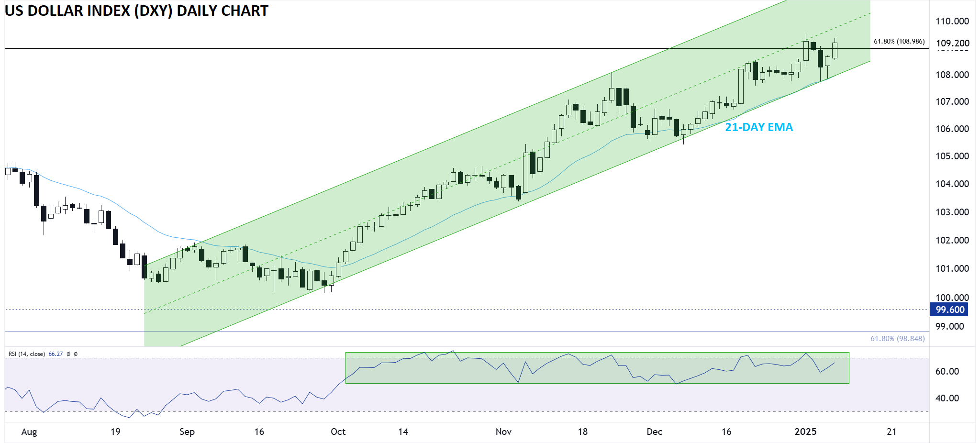The height and width of the screenshot is (443, 980).
Task: Click the RSI (14, close) indicator legend
Action: point(27,354)
